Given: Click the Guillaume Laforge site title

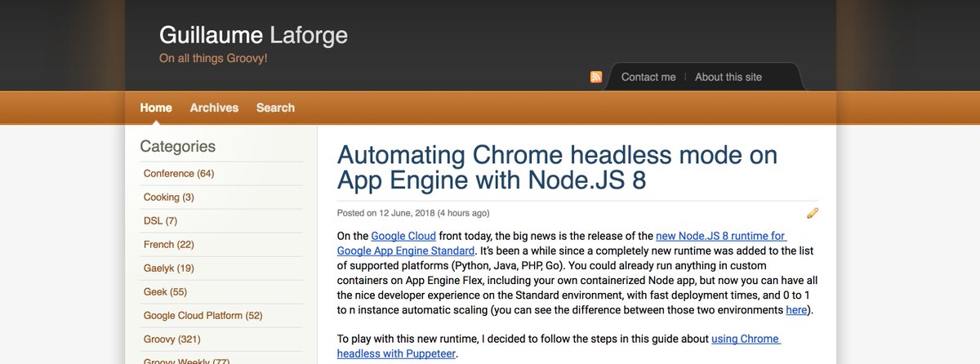Looking at the screenshot, I should point(253,35).
